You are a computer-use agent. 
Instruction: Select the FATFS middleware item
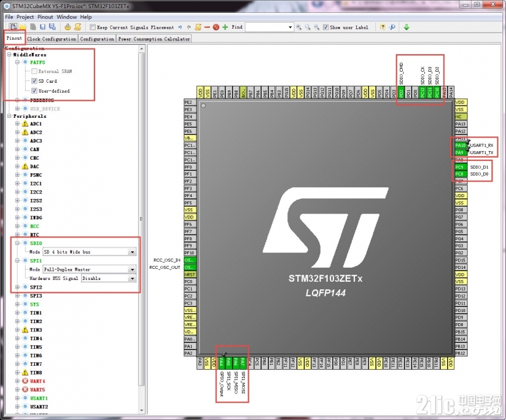click(x=37, y=62)
